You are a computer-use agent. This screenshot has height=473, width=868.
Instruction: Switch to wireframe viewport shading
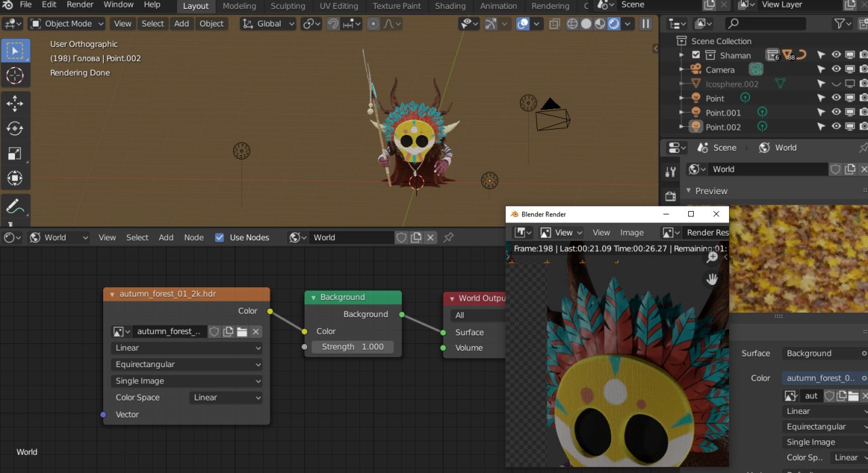(572, 24)
